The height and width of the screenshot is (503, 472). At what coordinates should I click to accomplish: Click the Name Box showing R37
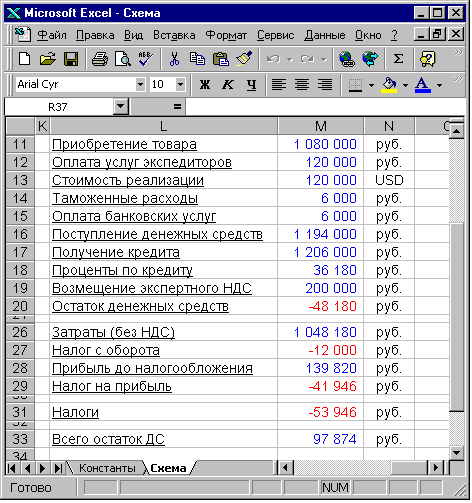pos(58,107)
